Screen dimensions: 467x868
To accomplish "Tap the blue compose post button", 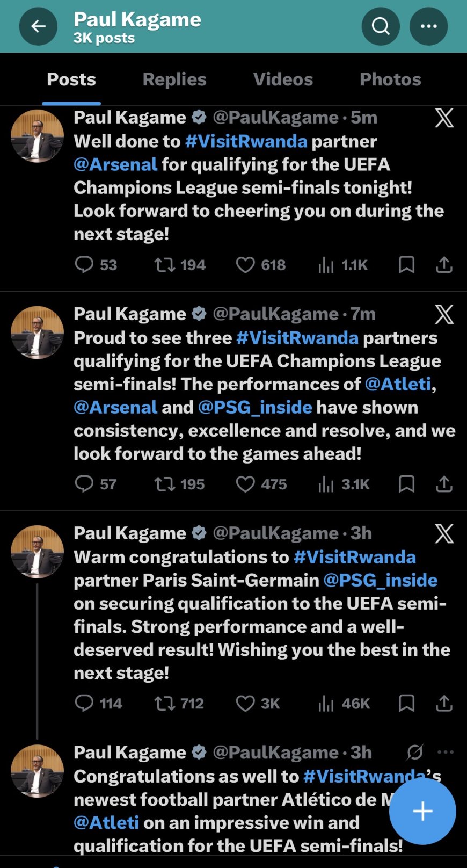I will [x=422, y=811].
